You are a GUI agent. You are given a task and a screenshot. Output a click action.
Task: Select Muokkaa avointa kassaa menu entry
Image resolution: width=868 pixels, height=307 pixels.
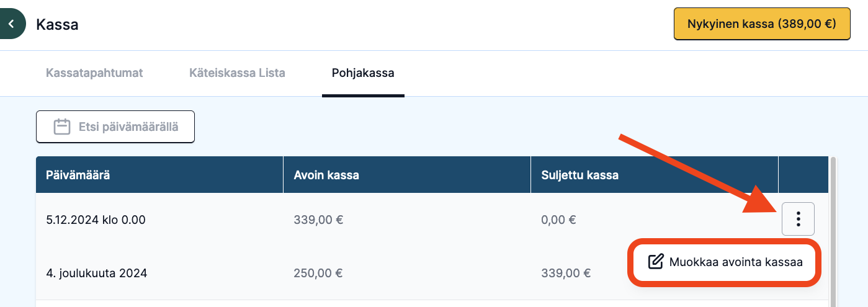(x=725, y=262)
